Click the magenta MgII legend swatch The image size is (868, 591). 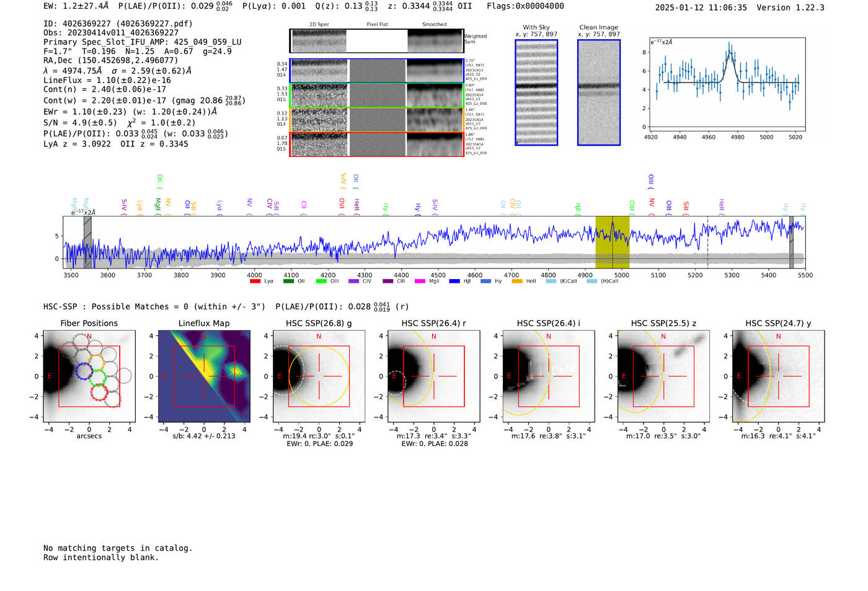pos(420,282)
